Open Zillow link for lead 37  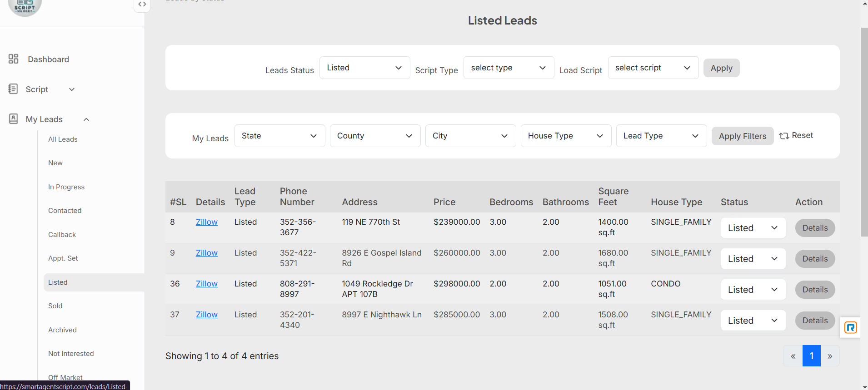pos(207,315)
